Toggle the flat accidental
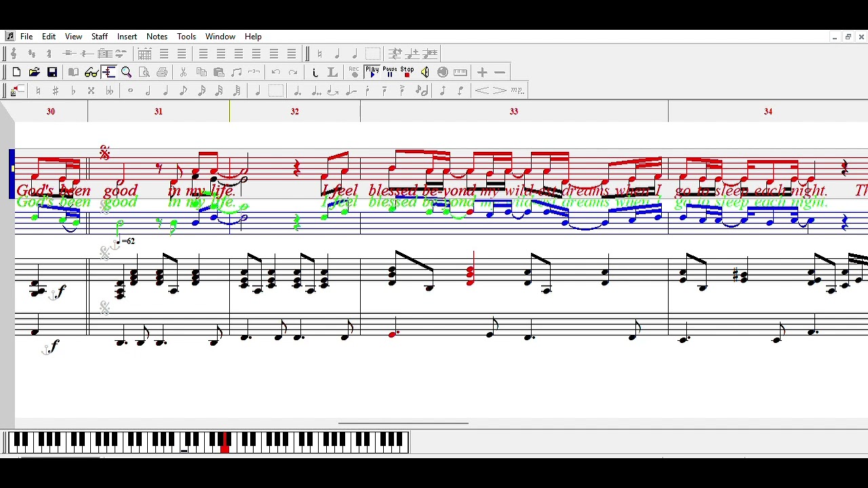The image size is (868, 488). point(73,91)
